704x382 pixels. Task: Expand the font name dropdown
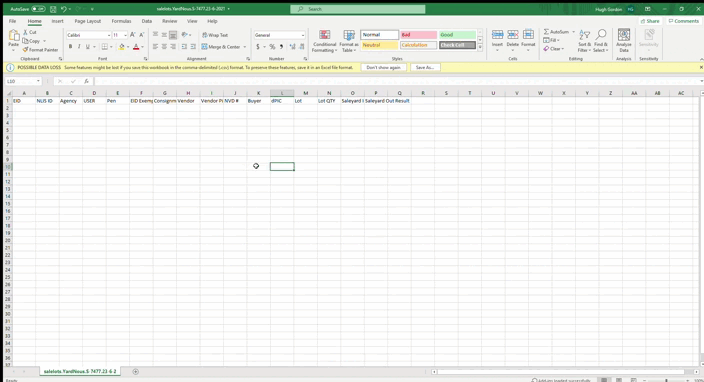click(x=109, y=35)
